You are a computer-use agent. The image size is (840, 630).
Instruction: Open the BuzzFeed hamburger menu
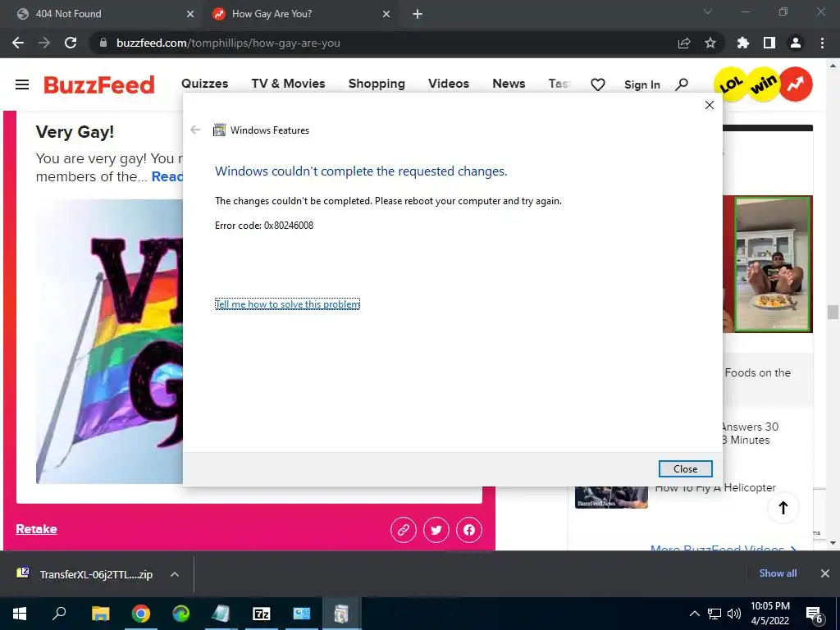[22, 84]
